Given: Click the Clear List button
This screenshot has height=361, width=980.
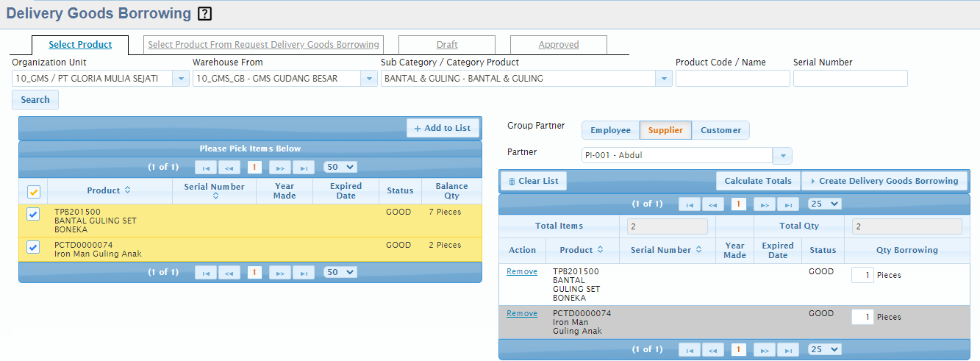Looking at the screenshot, I should point(534,181).
